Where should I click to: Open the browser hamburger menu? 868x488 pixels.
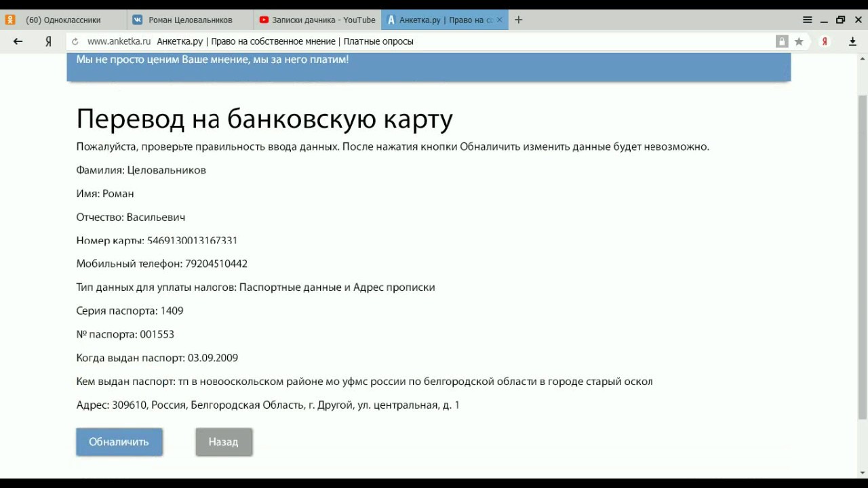(x=808, y=20)
